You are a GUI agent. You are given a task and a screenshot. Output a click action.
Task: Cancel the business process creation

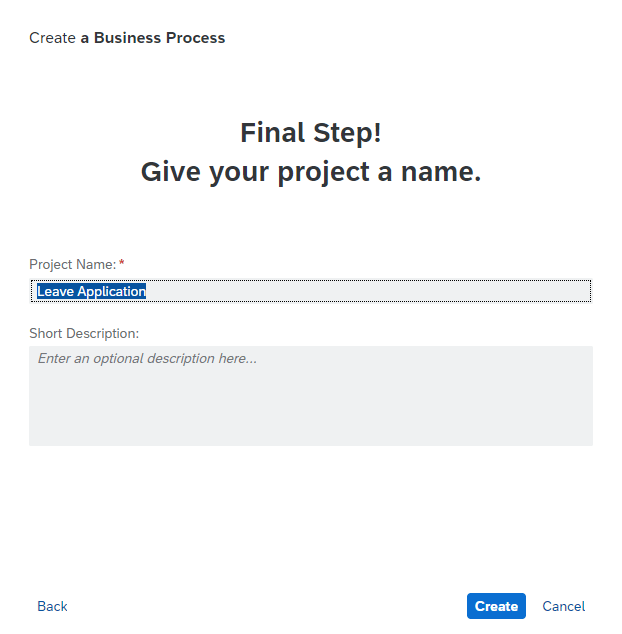point(564,606)
